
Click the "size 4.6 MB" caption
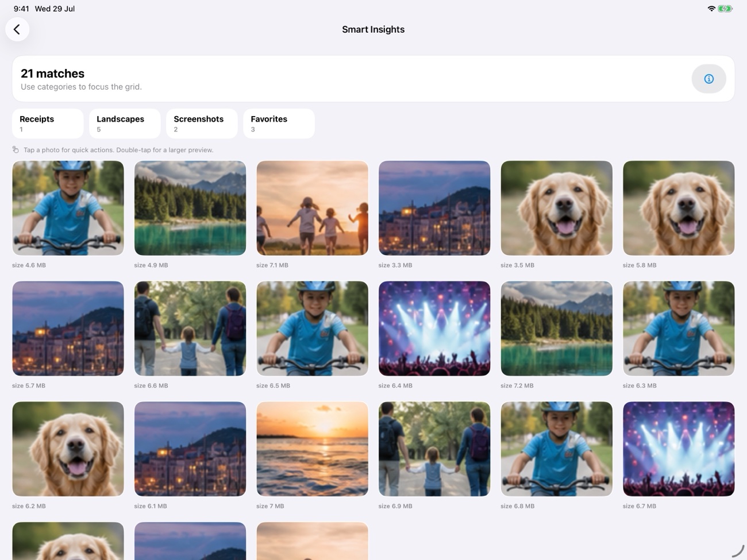[x=29, y=265]
